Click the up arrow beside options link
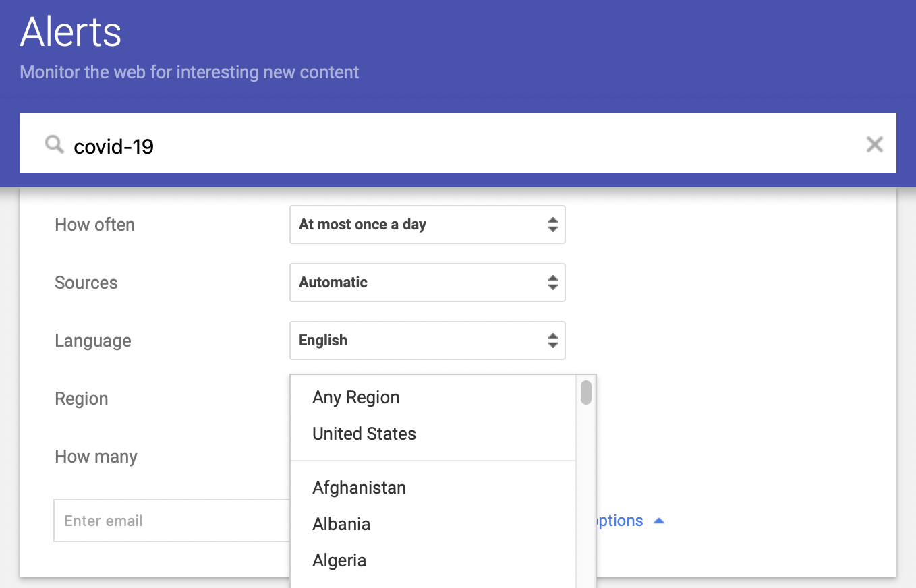The height and width of the screenshot is (588, 916). [x=659, y=521]
